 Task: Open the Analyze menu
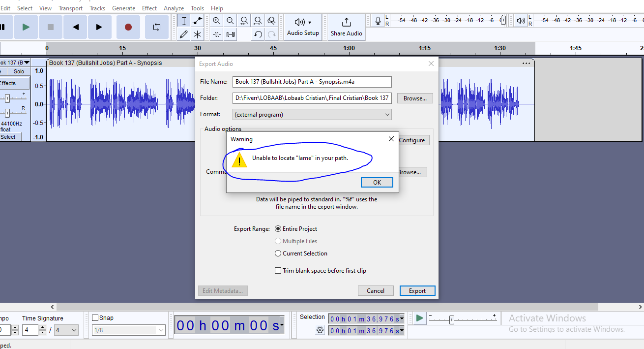pyautogui.click(x=174, y=8)
